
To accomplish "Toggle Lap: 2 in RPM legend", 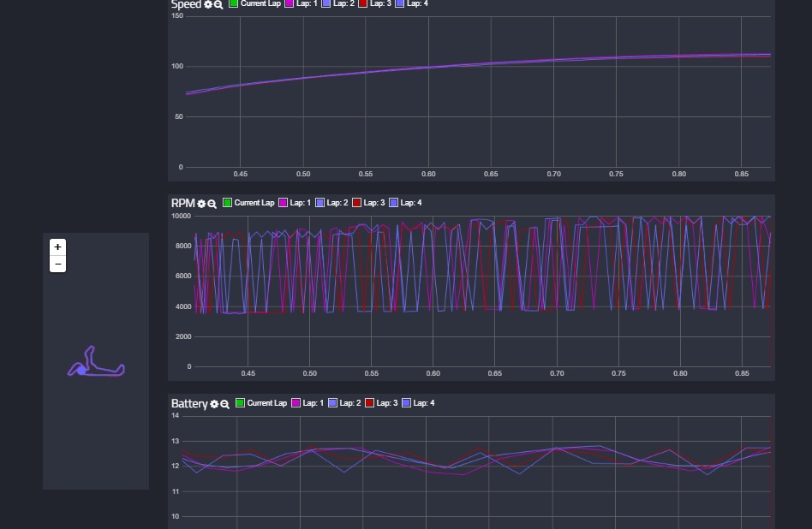I will click(x=331, y=202).
